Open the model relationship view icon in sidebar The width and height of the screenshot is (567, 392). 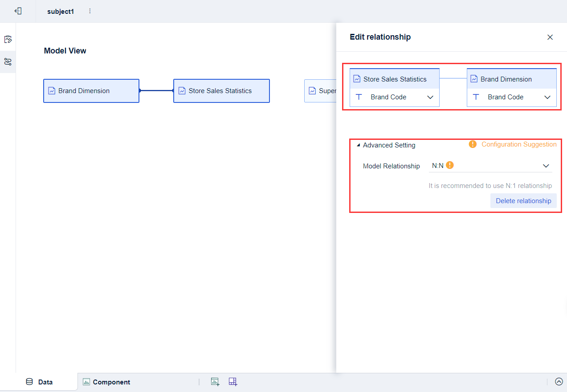pyautogui.click(x=8, y=62)
